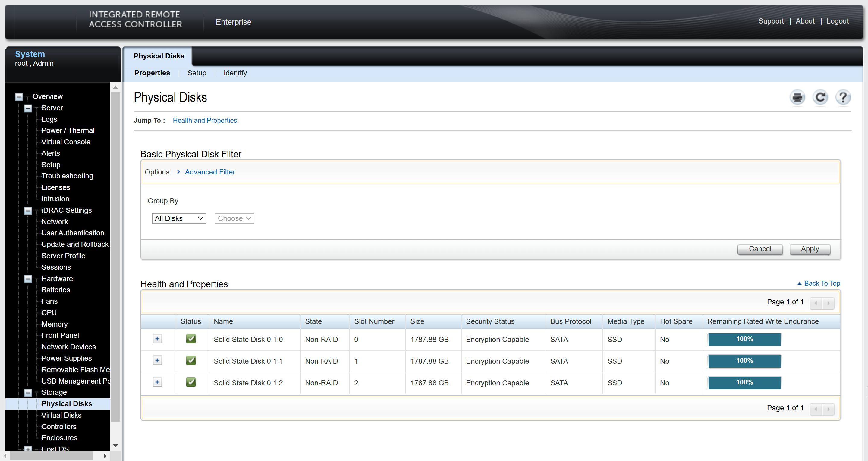Switch to the Identify tab
This screenshot has height=461, width=868.
click(235, 73)
